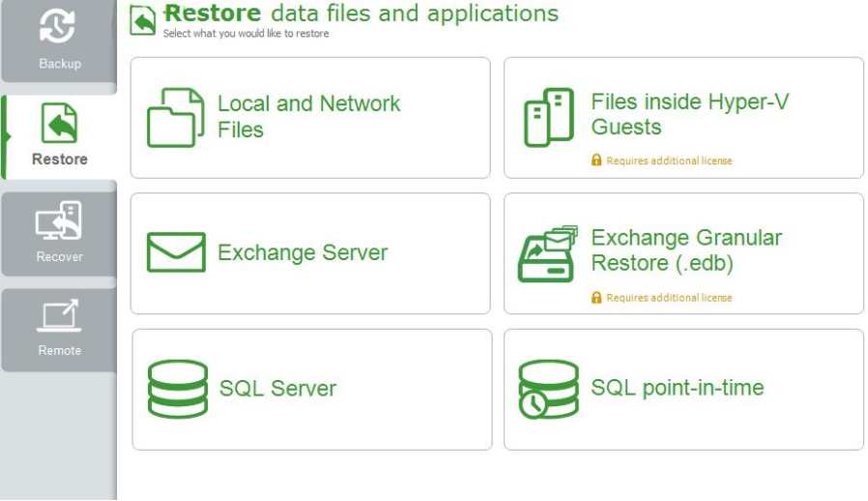Viewport: 868px width, 501px height.
Task: Switch to the Recover sidebar tab
Action: tap(59, 234)
